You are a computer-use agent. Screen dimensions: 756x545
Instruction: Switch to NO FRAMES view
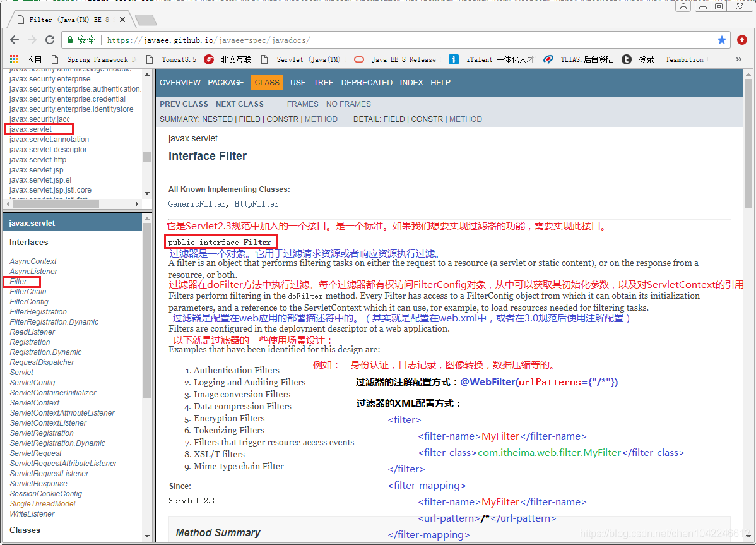(348, 104)
